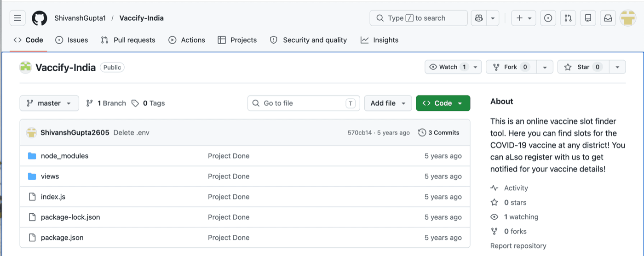Open pull requests icon in the header
644x256 pixels.
pos(568,18)
